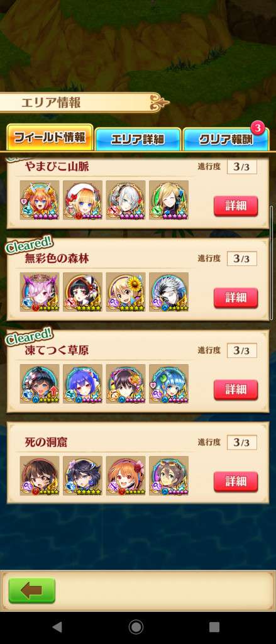The width and height of the screenshot is (276, 644).
Task: Tap the Android home circle button
Action: pyautogui.click(x=136, y=627)
